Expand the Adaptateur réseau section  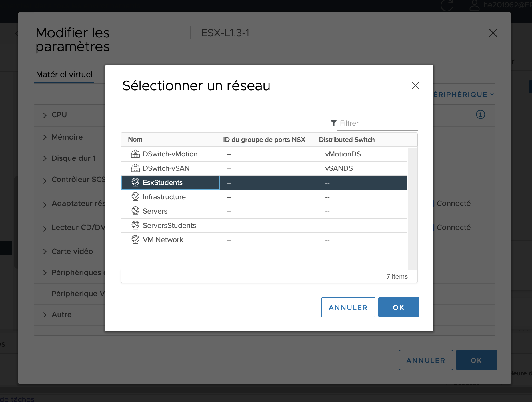pyautogui.click(x=45, y=205)
